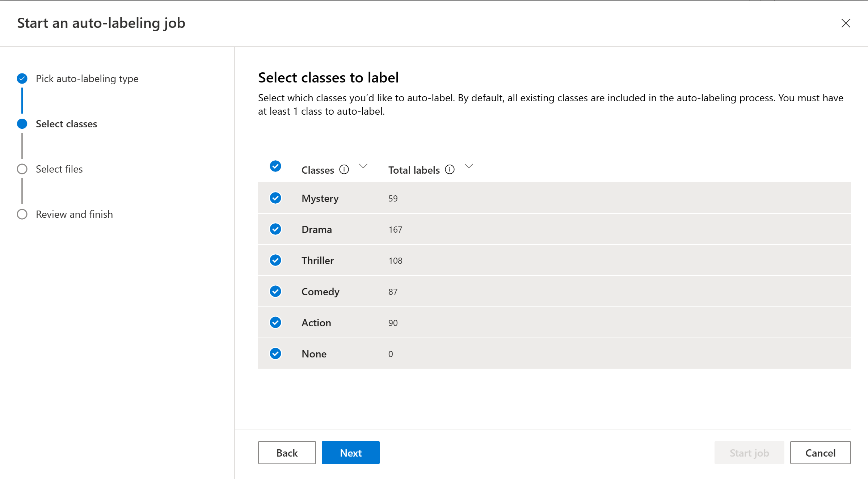Uncheck the Thriller class
Image resolution: width=868 pixels, height=479 pixels.
(x=275, y=260)
